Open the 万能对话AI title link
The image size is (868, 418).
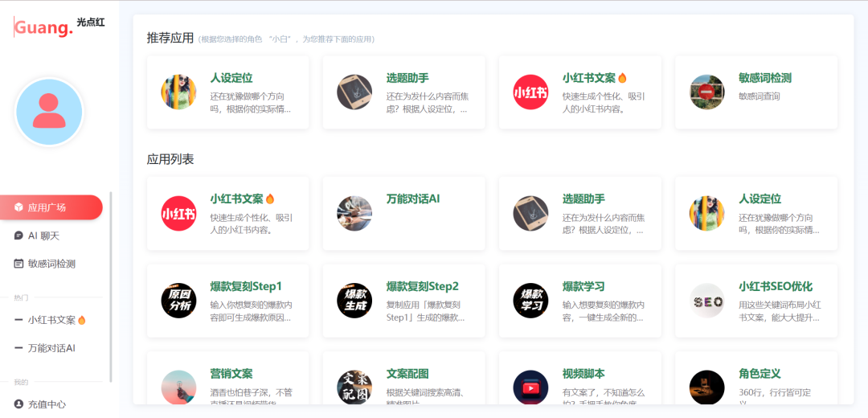413,199
